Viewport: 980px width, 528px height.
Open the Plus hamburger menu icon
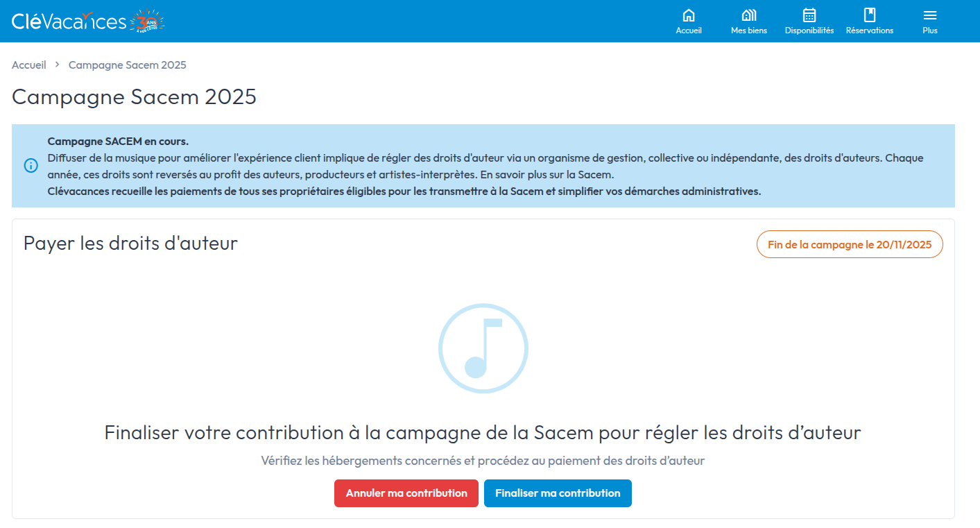pos(930,15)
